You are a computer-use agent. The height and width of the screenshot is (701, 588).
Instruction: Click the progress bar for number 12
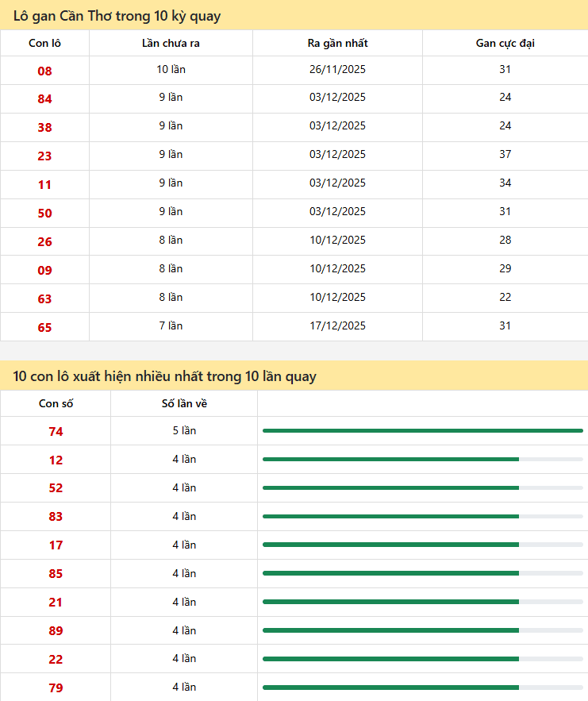point(422,459)
